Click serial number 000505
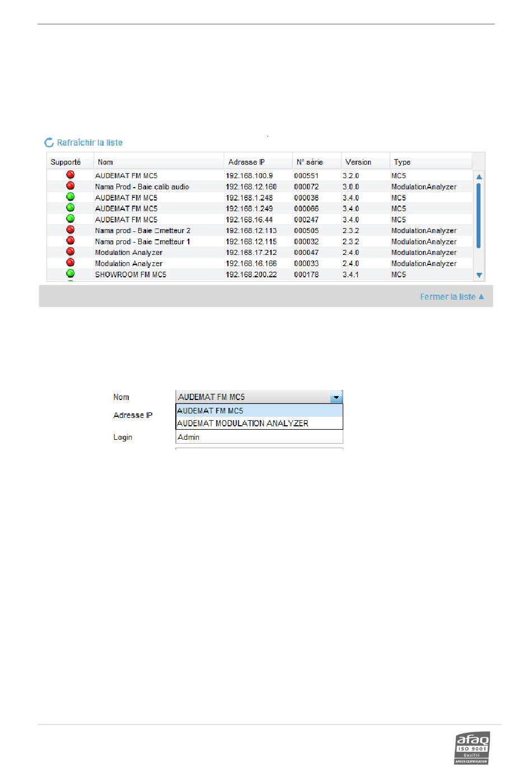 306,230
